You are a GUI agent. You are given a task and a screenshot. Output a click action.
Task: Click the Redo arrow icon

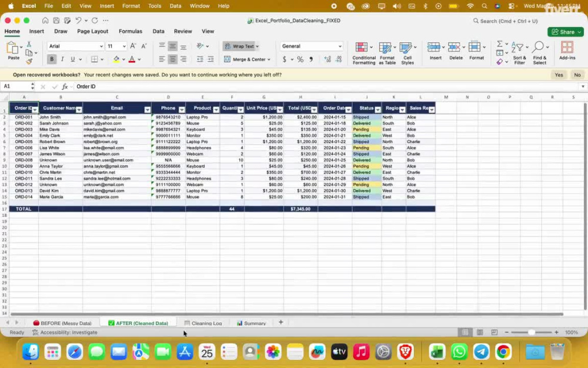point(95,21)
